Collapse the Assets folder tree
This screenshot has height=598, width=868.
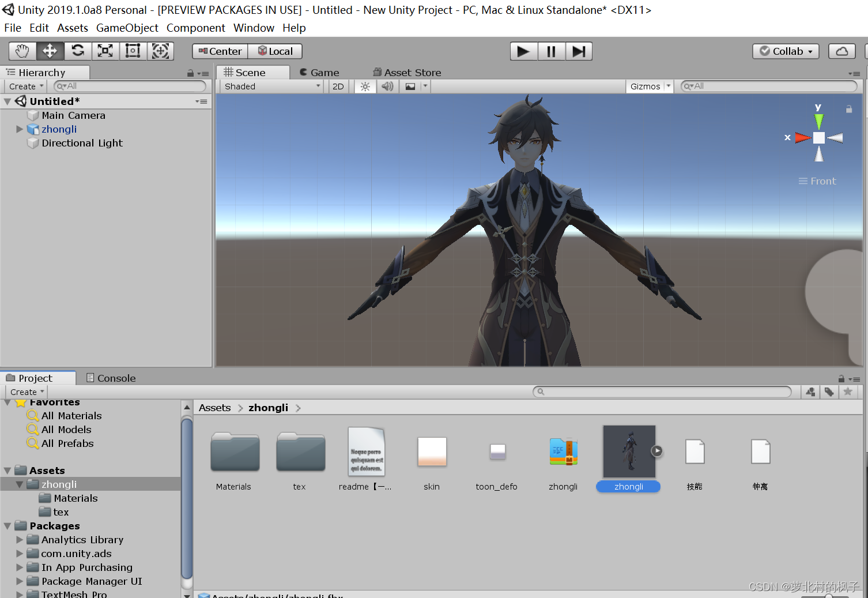click(x=7, y=471)
